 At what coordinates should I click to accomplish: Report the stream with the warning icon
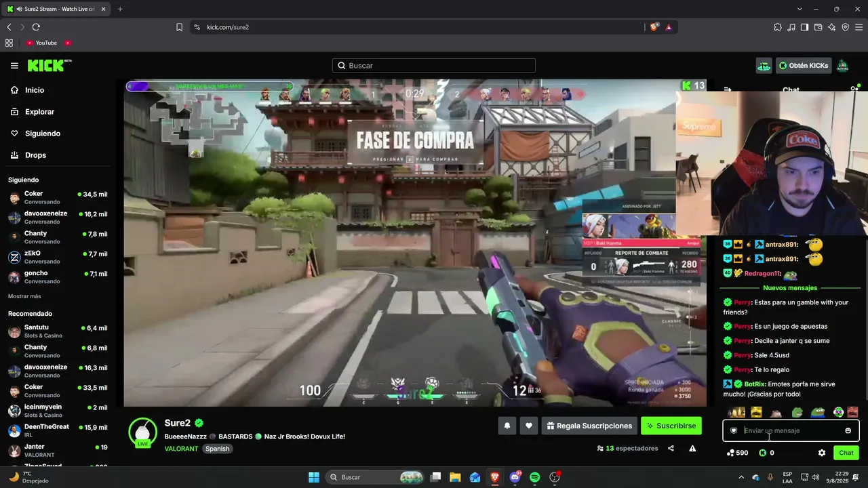[x=692, y=448]
